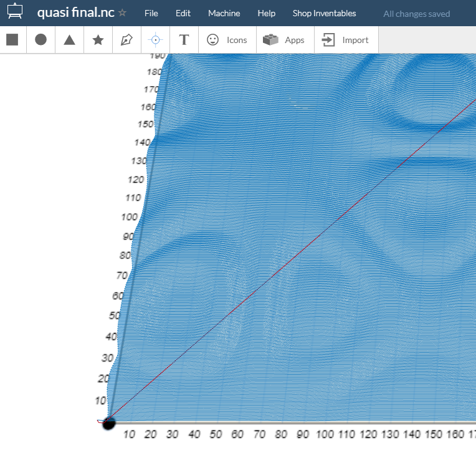This screenshot has height=469, width=476.
Task: Click the Import button
Action: 346,40
